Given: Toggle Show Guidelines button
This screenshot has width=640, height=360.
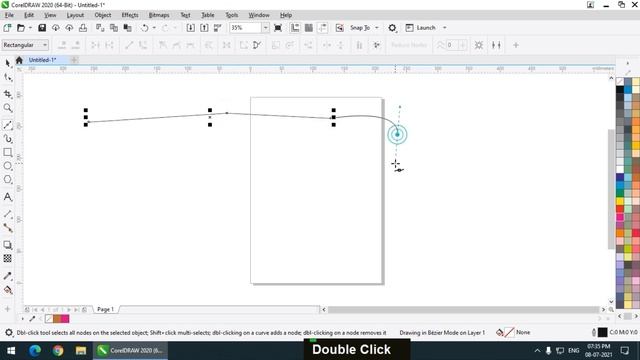Looking at the screenshot, I should tap(322, 28).
